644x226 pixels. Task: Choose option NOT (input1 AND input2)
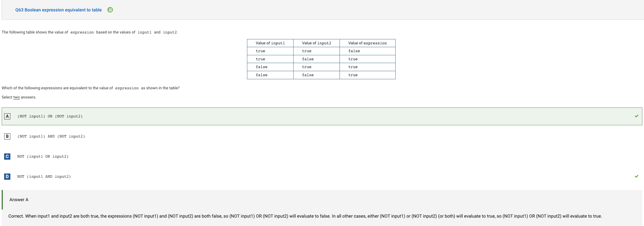(44, 177)
